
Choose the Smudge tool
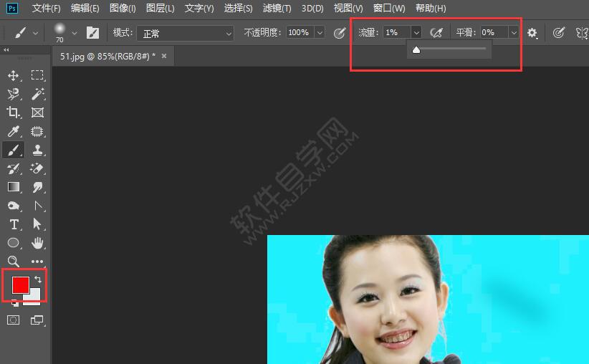coord(37,187)
